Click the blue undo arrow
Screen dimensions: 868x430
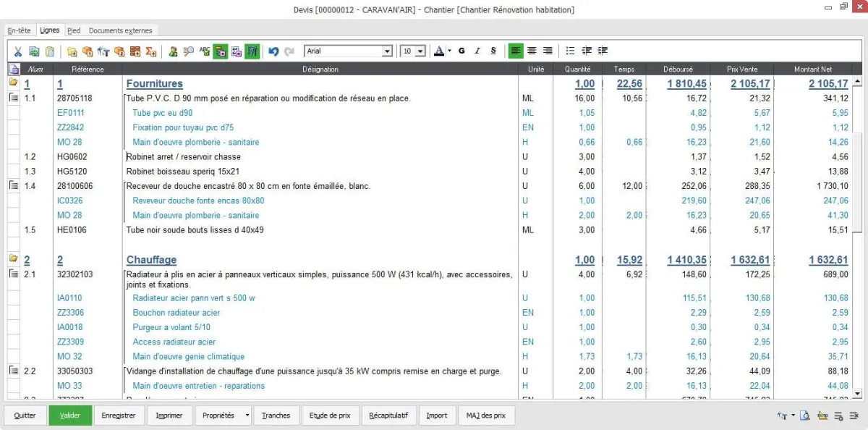(273, 51)
